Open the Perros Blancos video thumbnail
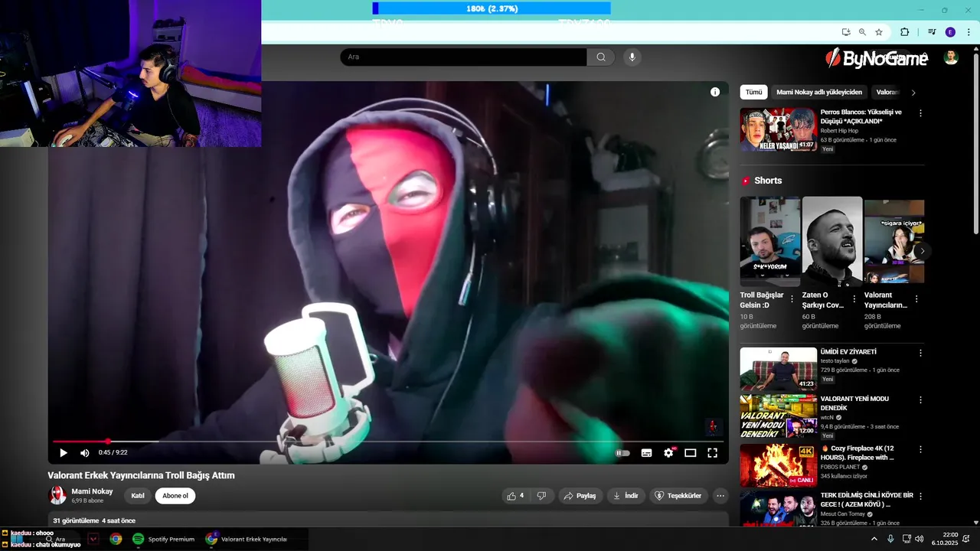This screenshot has height=551, width=980. pos(778,129)
